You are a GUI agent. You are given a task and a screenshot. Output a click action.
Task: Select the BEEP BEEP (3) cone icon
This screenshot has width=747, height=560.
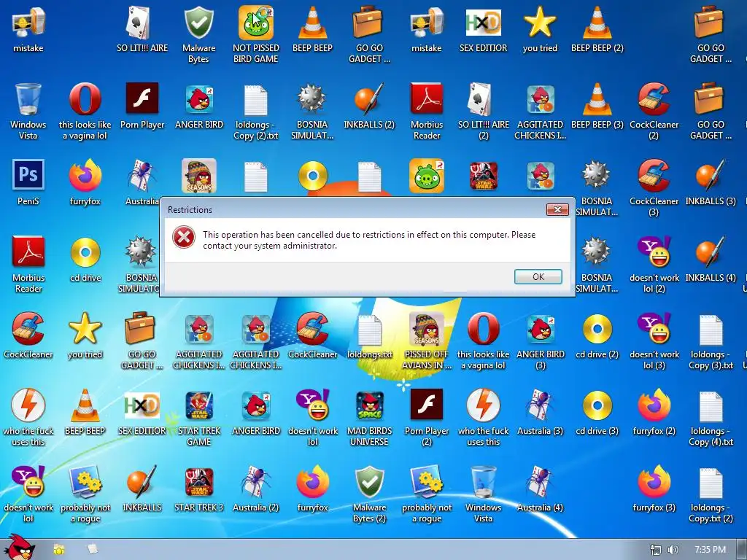coord(597,99)
